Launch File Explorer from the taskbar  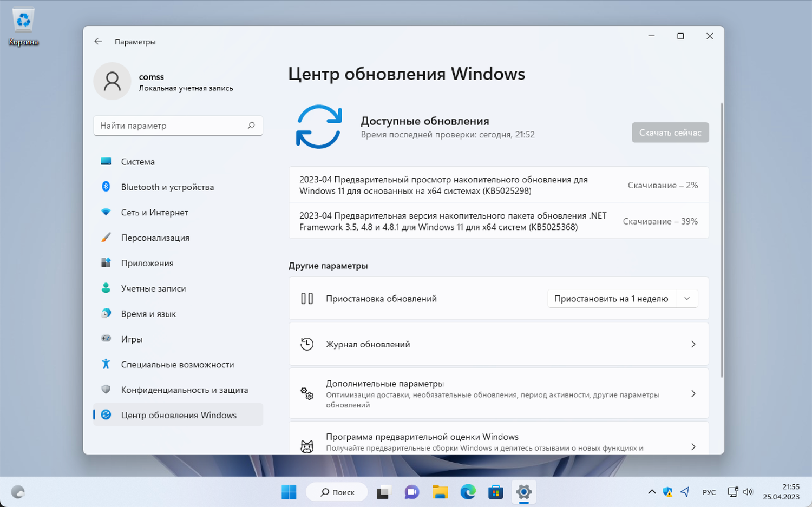click(x=440, y=492)
